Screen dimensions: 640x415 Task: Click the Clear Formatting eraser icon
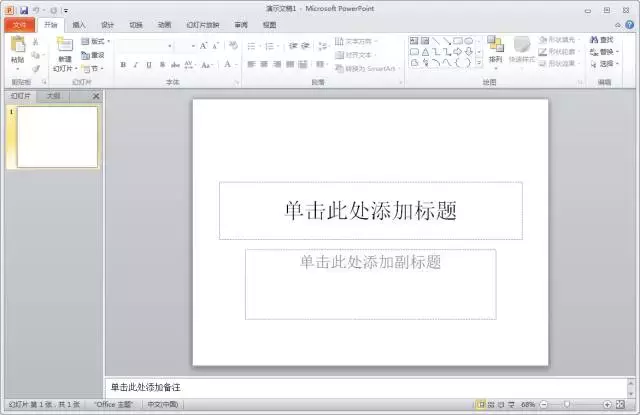pyautogui.click(x=233, y=45)
